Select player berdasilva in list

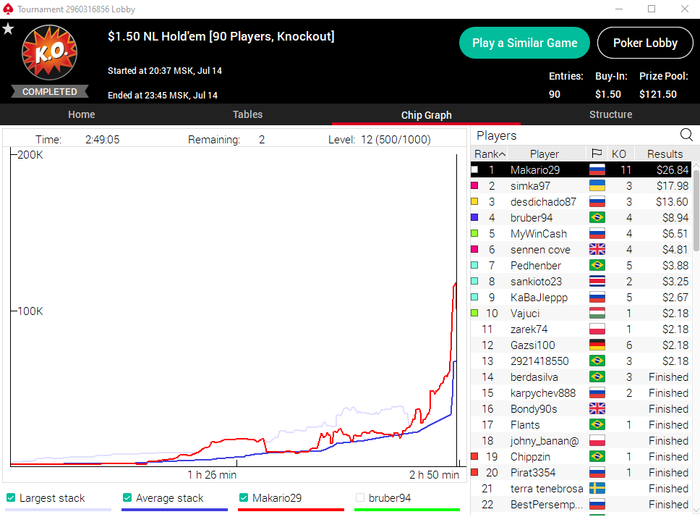tap(581, 377)
